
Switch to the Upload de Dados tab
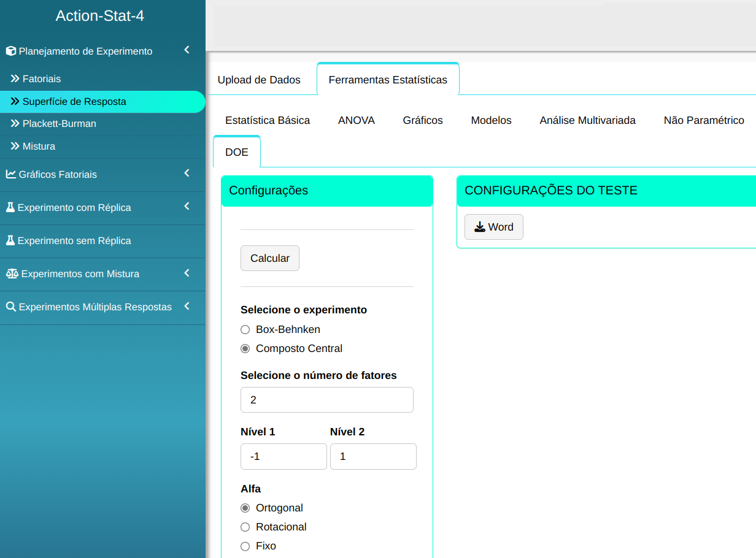click(259, 80)
